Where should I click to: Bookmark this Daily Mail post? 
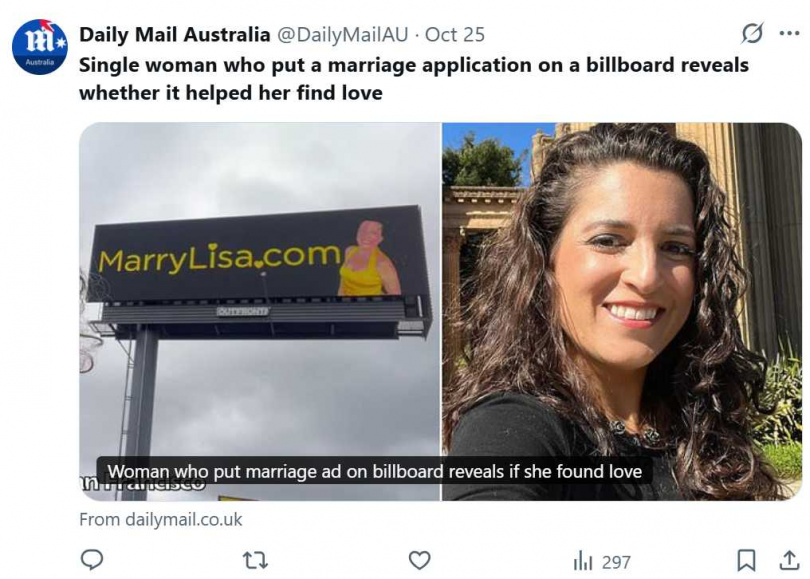pos(746,560)
